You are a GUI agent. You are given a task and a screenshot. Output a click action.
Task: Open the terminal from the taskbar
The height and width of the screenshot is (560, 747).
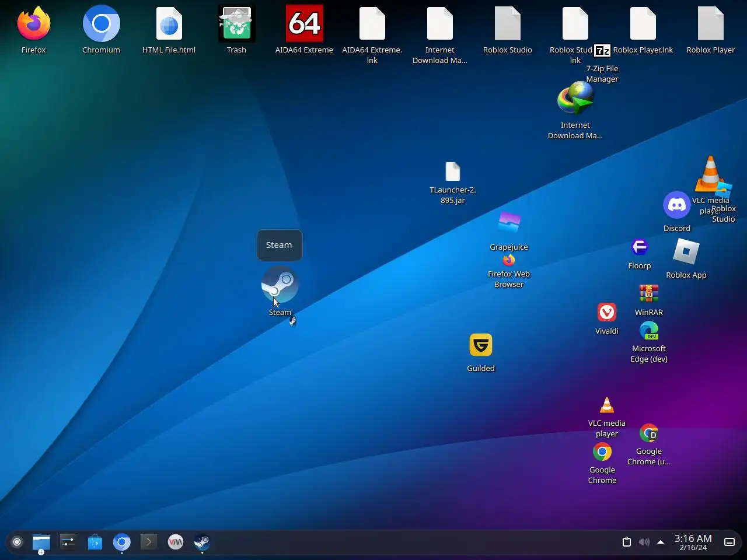click(149, 542)
